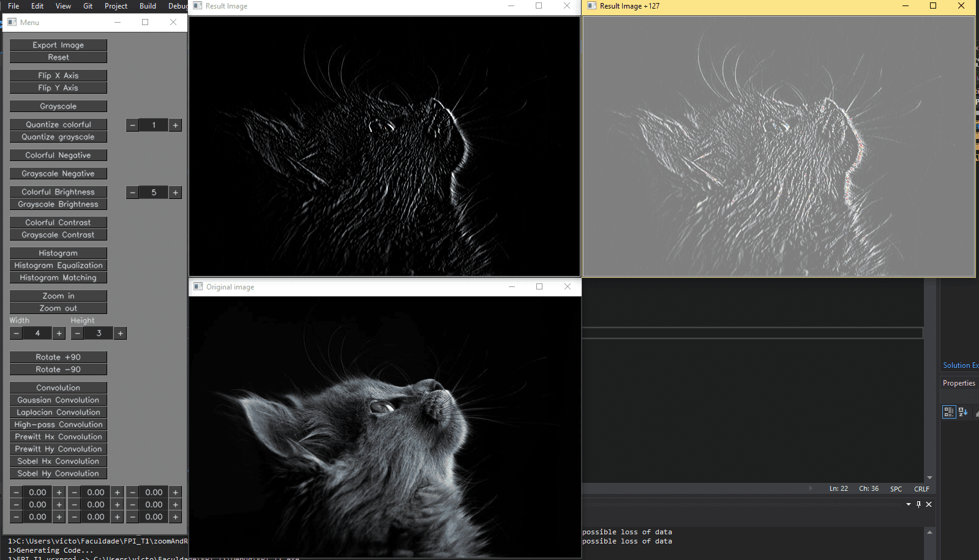Load Prewitt Hx Convolution kernel

click(x=58, y=436)
